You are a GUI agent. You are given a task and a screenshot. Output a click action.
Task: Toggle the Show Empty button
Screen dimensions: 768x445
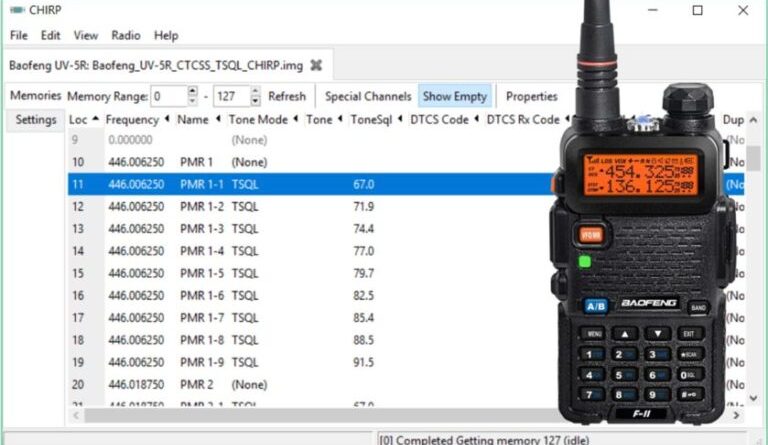[x=455, y=96]
